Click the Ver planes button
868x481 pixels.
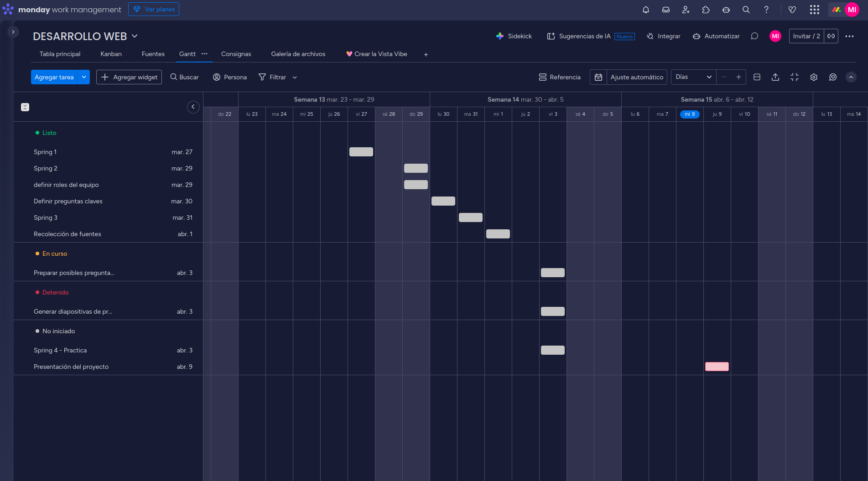tap(154, 9)
